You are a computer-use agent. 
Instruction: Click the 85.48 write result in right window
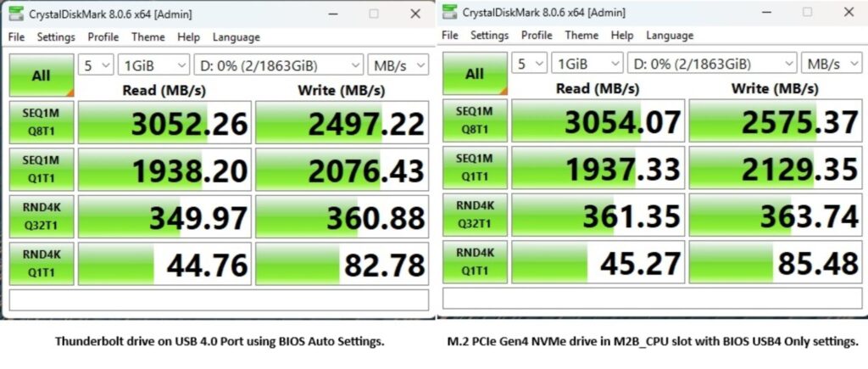click(776, 262)
